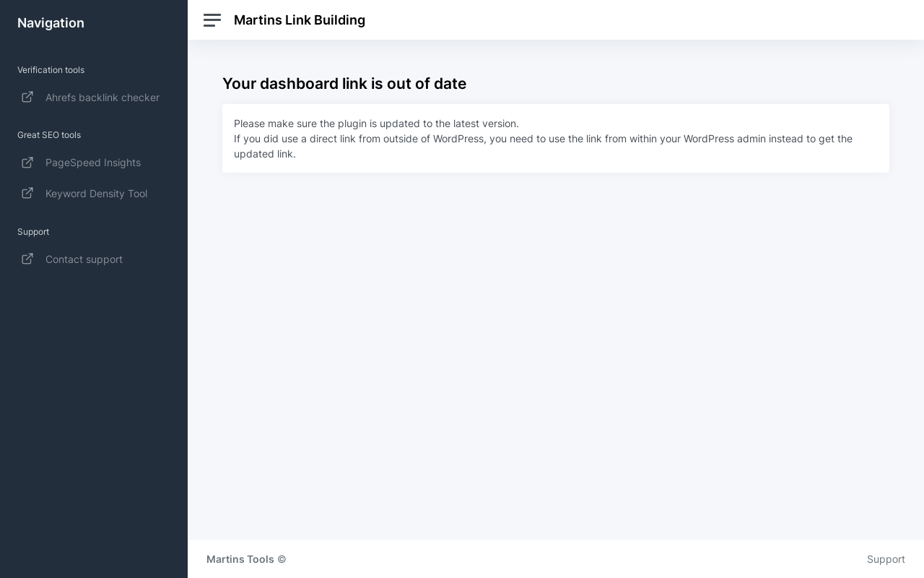Click the Martins Link Building header title

(299, 20)
